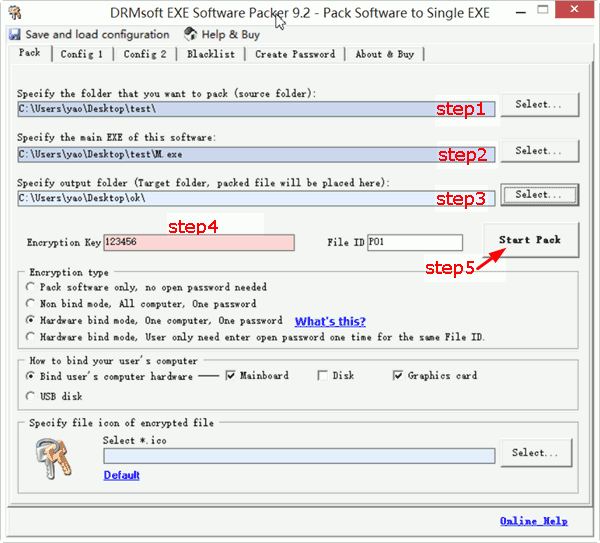Click the File ID input field

(x=415, y=243)
